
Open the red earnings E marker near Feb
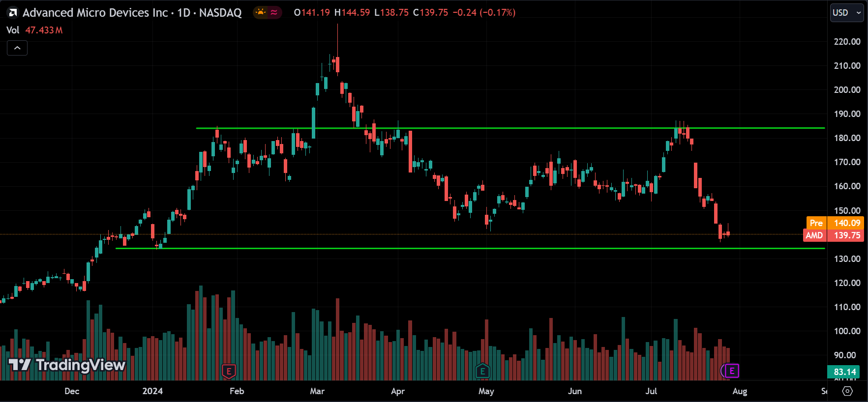[229, 371]
